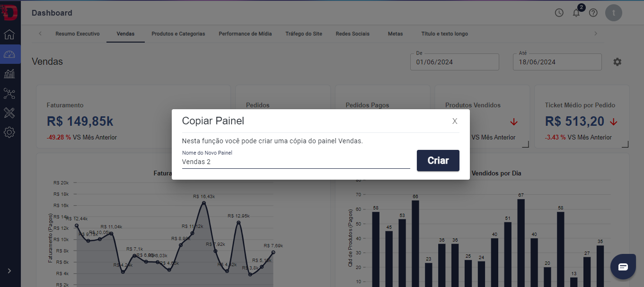This screenshot has height=287, width=644.
Task: Click the bar labeled 13
Action: [573, 282]
